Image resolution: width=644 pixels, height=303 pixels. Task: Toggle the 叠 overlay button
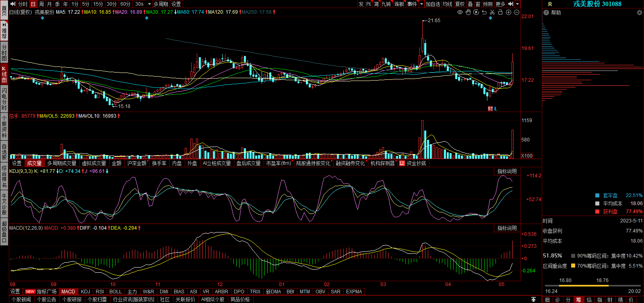[x=470, y=4]
